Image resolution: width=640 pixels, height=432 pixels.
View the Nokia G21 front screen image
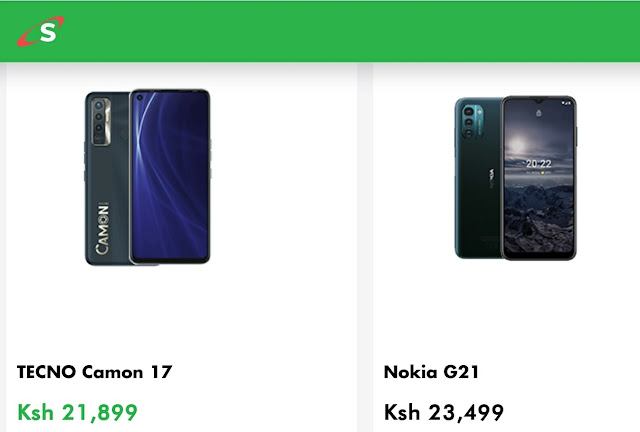point(538,178)
